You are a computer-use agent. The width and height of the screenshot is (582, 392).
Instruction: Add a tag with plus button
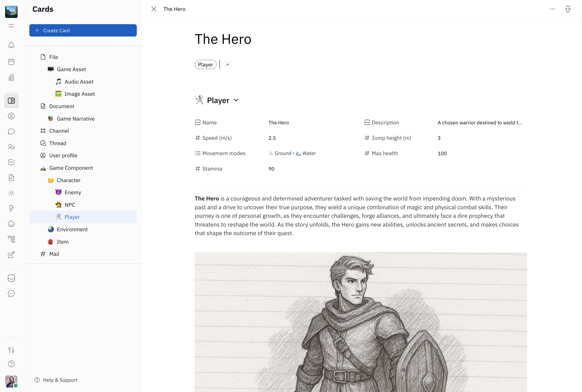[227, 65]
